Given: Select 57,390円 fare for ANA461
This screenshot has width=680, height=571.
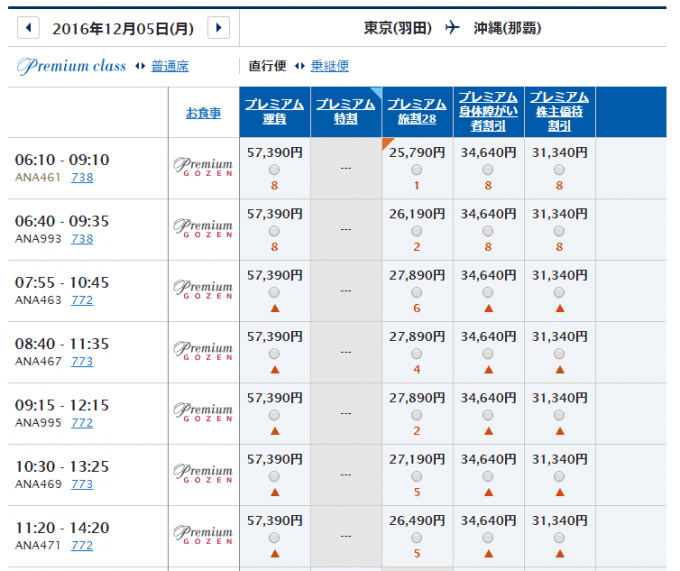Looking at the screenshot, I should (274, 170).
